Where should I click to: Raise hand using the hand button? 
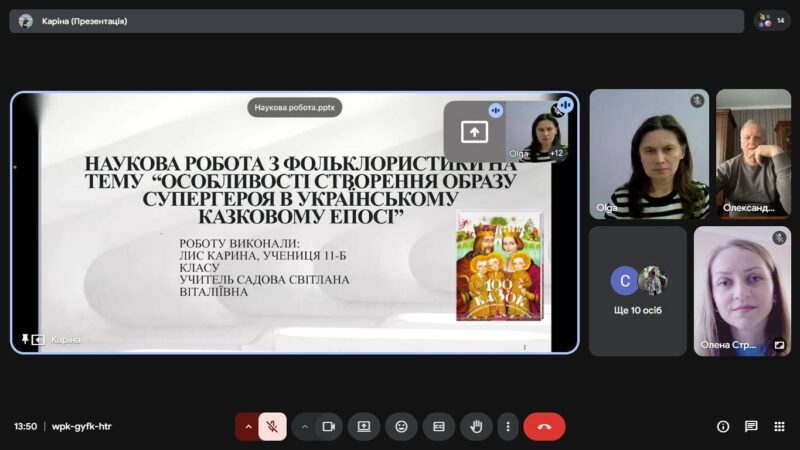tap(476, 427)
